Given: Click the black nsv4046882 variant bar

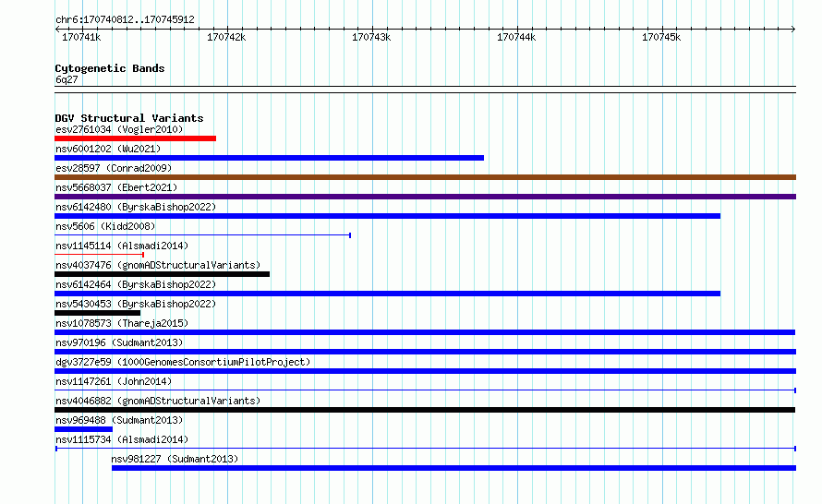Looking at the screenshot, I should (x=425, y=410).
